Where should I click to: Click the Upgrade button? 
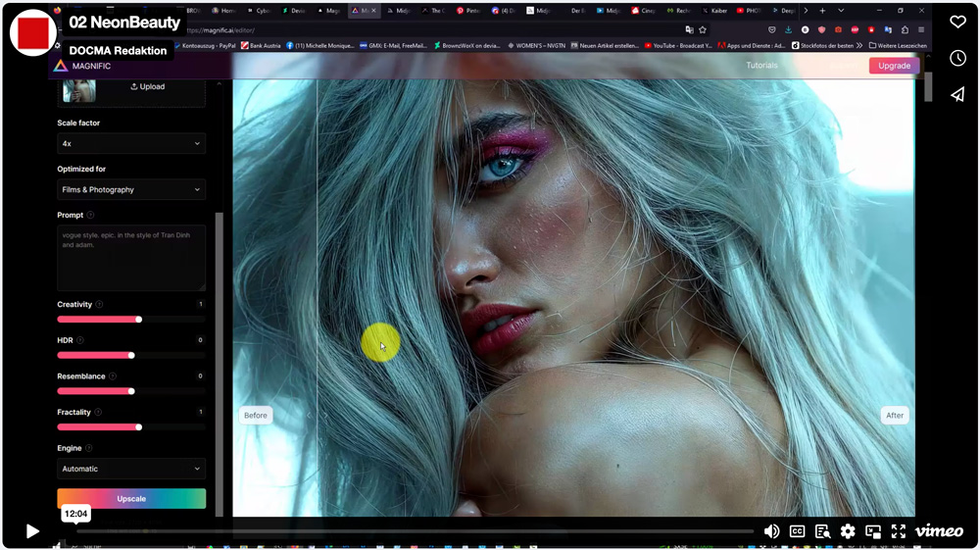pyautogui.click(x=894, y=66)
